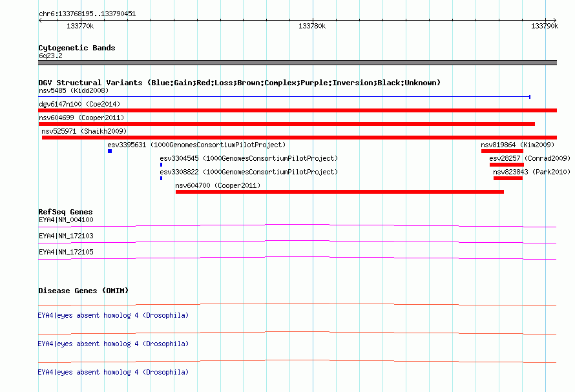This screenshot has height=392, width=575.
Task: Click the nsv819864 (Kim2009) red bar
Action: [502, 151]
